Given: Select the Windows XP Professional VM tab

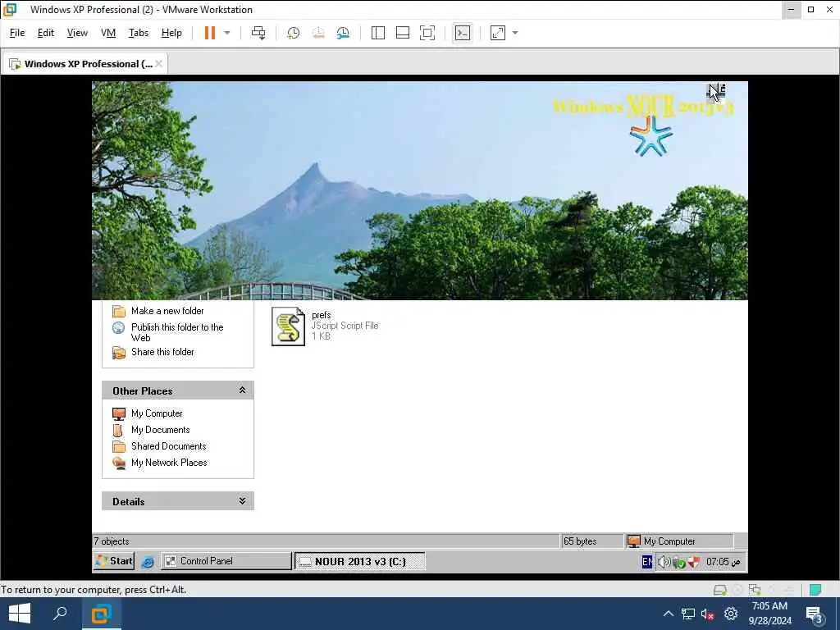Looking at the screenshot, I should click(x=84, y=64).
